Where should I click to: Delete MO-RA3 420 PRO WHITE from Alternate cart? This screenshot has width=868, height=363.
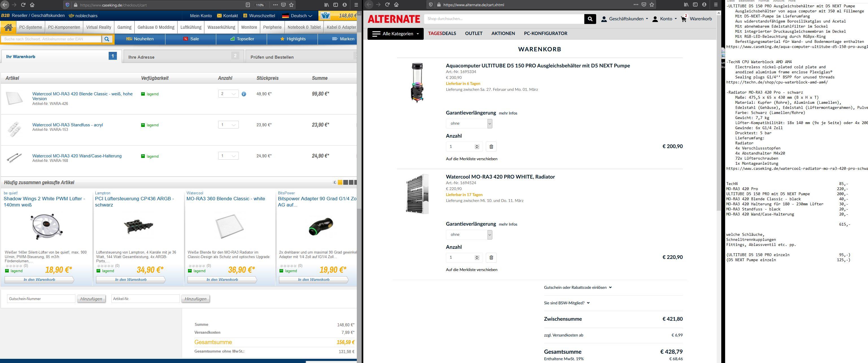(x=491, y=258)
